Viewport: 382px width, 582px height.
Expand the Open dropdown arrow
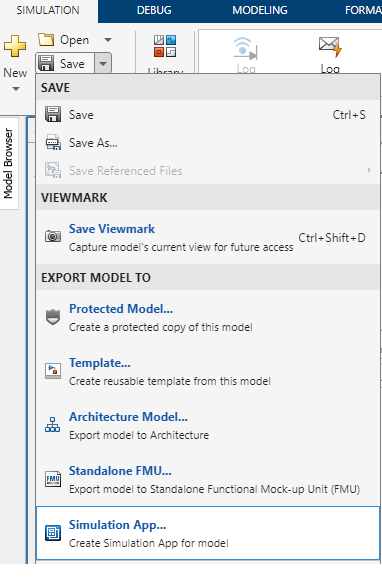[x=108, y=40]
